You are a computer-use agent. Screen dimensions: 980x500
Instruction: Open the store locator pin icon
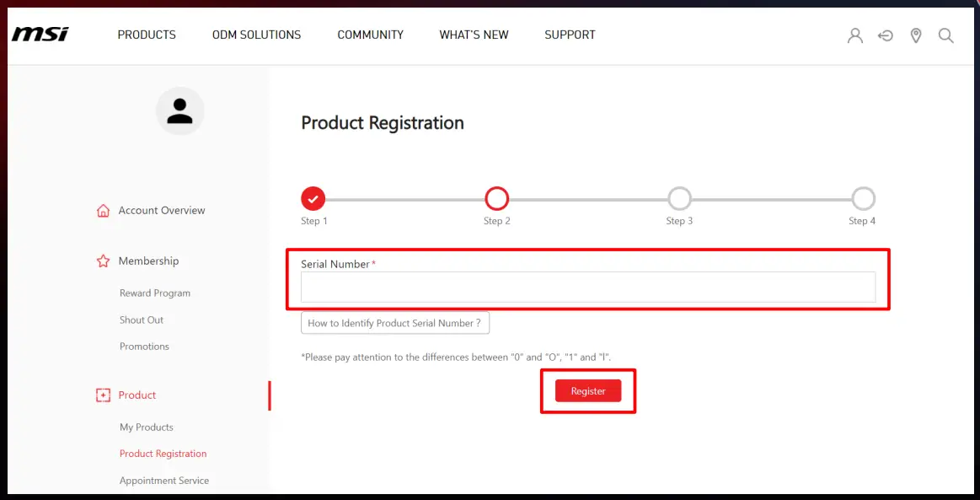(x=916, y=35)
